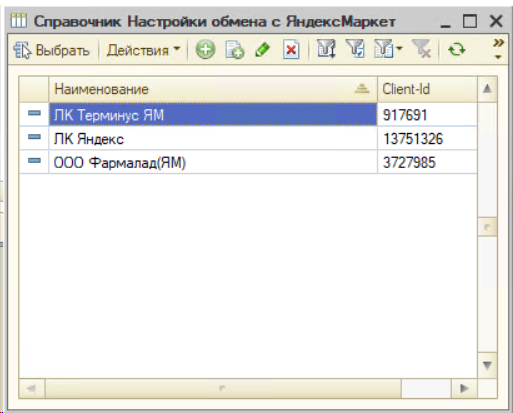Select the ЛК Яндекс row

pos(248,139)
